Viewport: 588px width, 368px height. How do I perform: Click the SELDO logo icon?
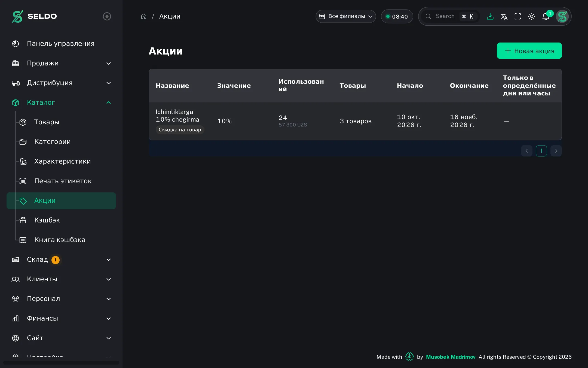pyautogui.click(x=17, y=16)
